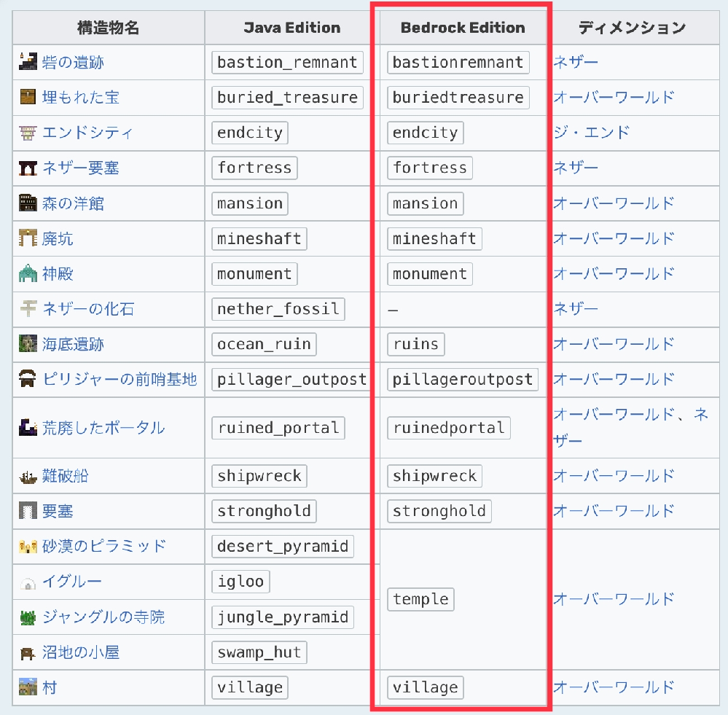Viewport: 728px width, 715px height.
Task: Click the Java Edition column header
Action: pyautogui.click(x=292, y=28)
